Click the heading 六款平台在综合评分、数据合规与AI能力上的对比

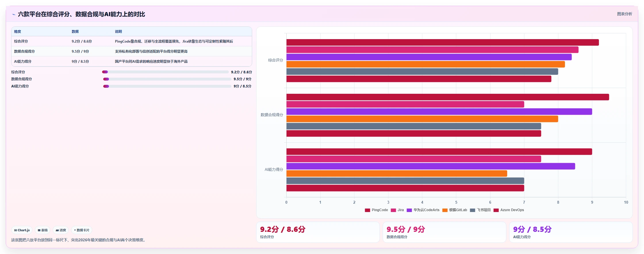click(x=81, y=14)
